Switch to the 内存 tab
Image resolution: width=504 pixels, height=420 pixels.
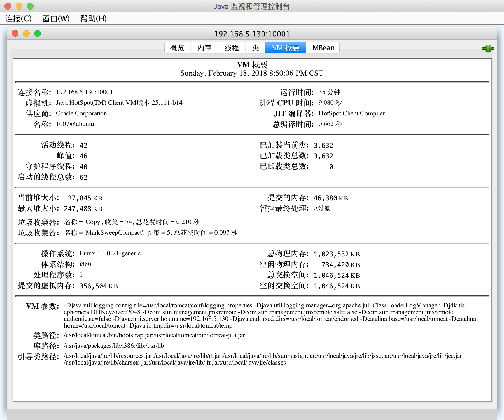click(x=204, y=48)
